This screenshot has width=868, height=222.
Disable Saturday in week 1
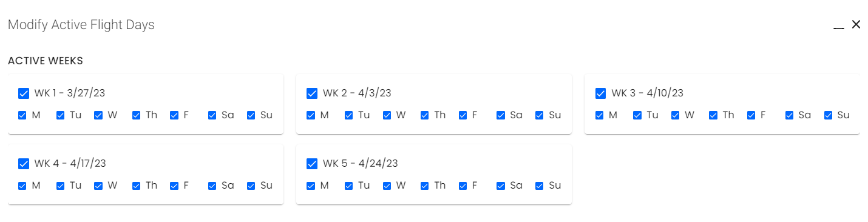(x=212, y=115)
